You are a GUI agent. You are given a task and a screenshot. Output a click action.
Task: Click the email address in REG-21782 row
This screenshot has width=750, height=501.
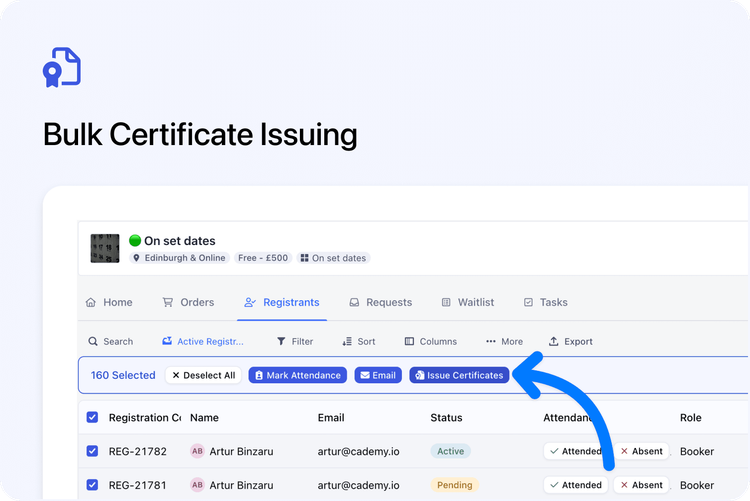pos(358,451)
